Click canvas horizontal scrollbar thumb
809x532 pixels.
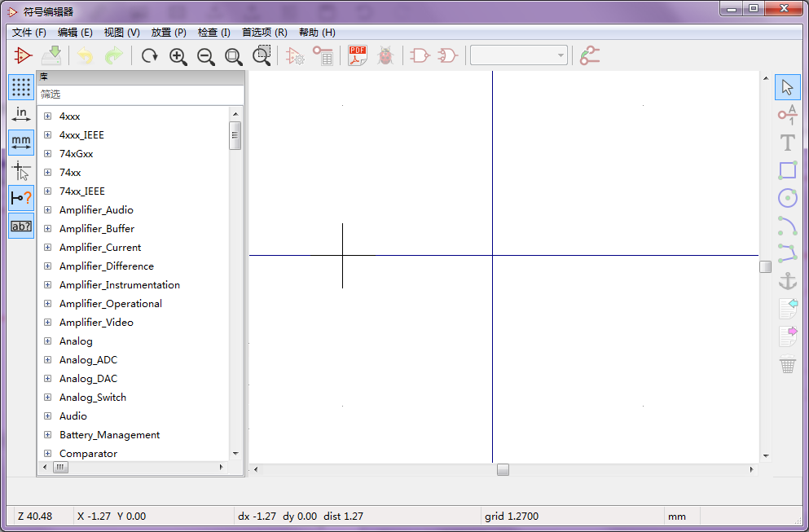pyautogui.click(x=503, y=469)
